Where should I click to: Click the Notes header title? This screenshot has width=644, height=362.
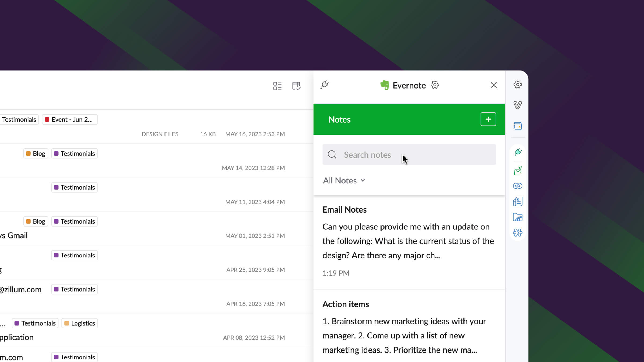click(339, 120)
